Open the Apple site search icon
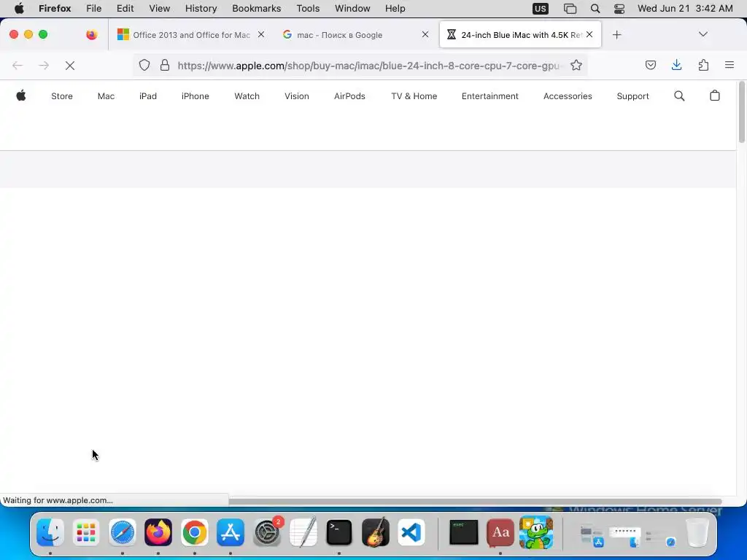This screenshot has width=747, height=560. (679, 96)
